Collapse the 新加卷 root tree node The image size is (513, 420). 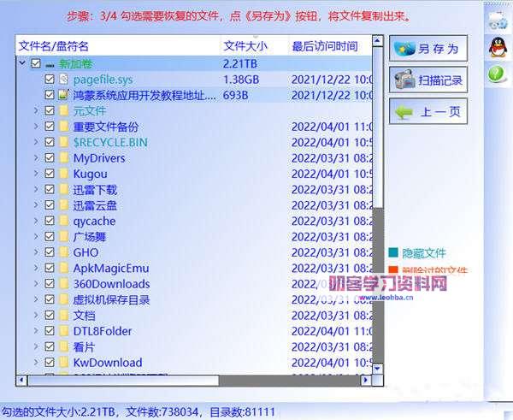pyautogui.click(x=21, y=64)
